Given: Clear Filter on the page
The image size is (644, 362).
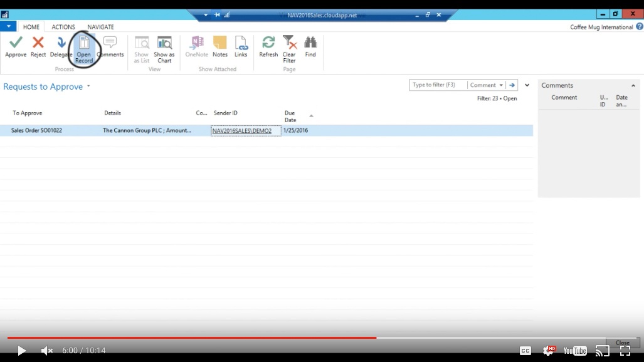Looking at the screenshot, I should (289, 49).
